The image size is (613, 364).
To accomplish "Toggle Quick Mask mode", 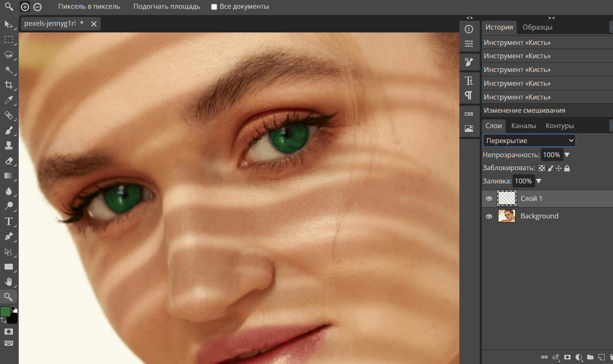I will pos(9,332).
